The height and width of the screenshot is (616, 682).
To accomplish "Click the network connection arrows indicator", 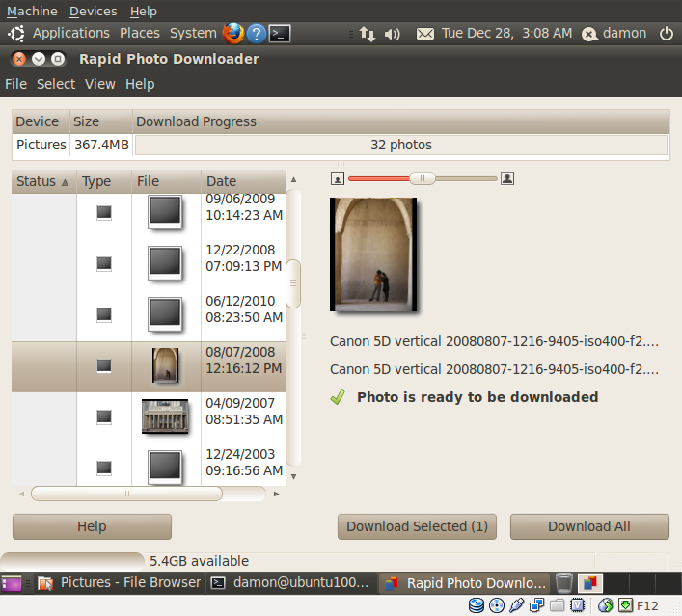I will pos(368,34).
